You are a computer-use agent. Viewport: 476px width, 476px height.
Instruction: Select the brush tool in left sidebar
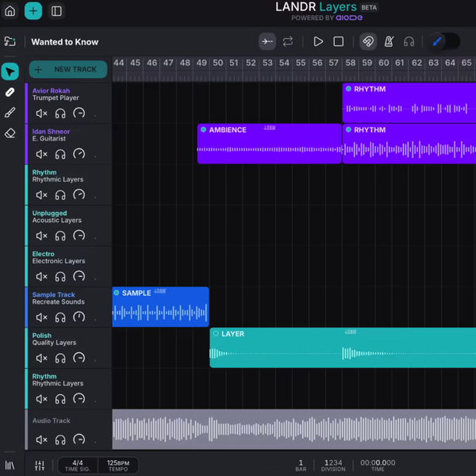click(x=10, y=113)
